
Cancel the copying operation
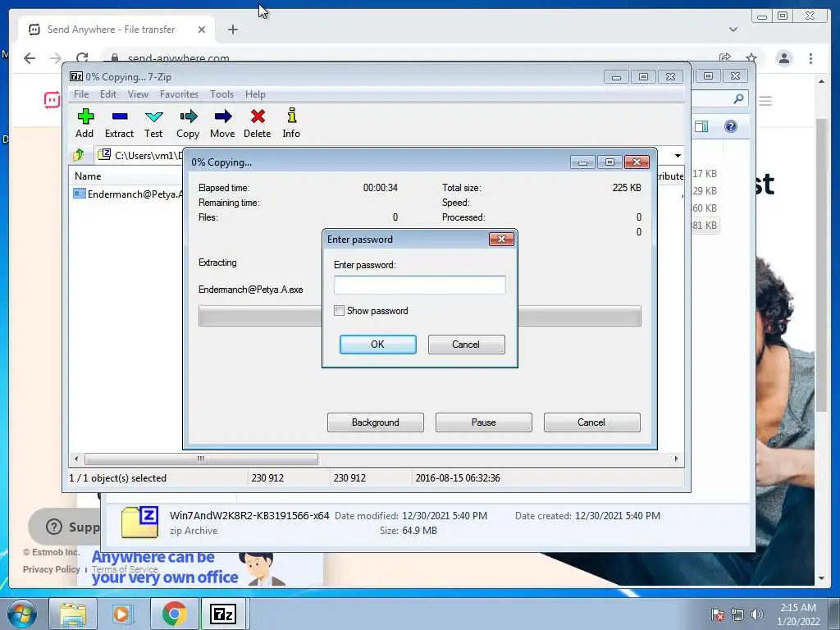click(x=592, y=422)
